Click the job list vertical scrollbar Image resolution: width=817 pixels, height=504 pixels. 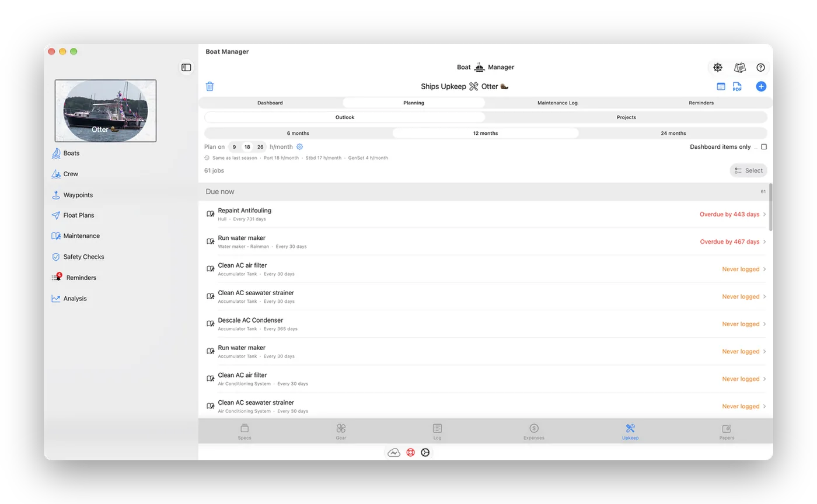pyautogui.click(x=770, y=207)
